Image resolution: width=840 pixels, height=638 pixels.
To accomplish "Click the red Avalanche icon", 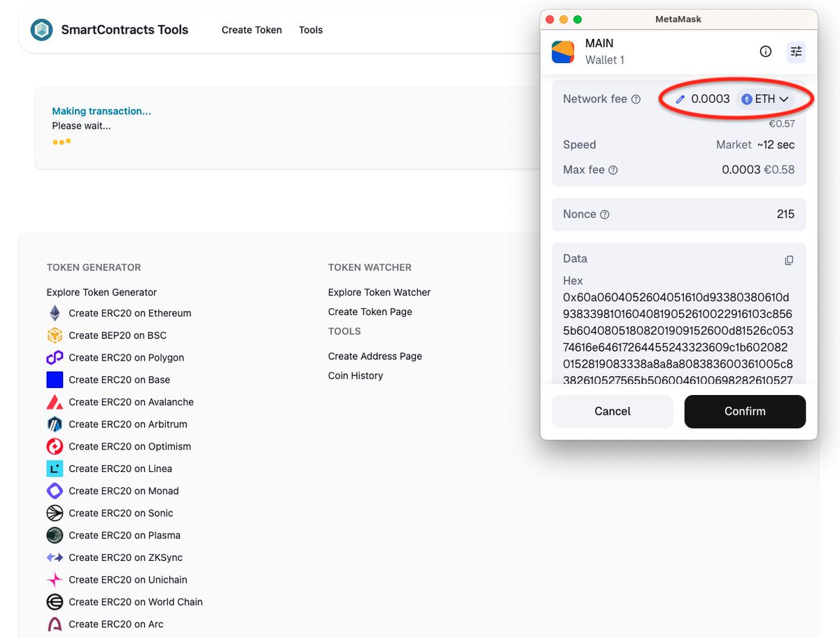I will tap(55, 402).
